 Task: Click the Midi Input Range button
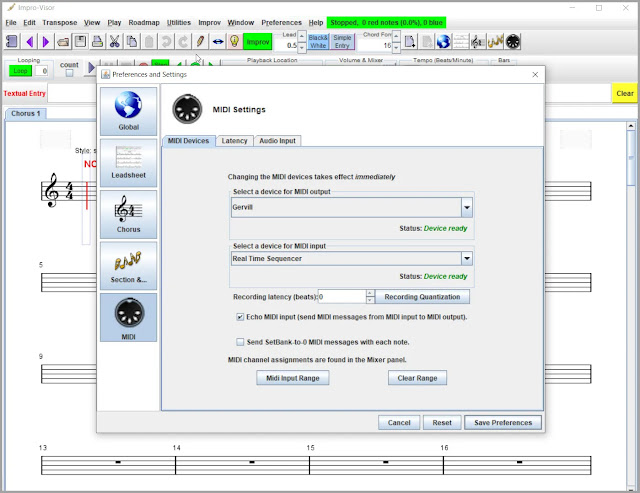pos(293,378)
